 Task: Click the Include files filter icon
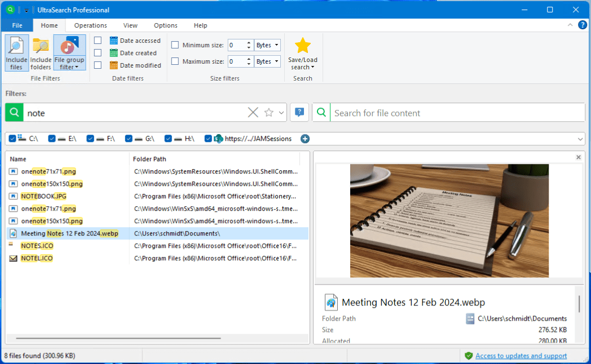pyautogui.click(x=16, y=52)
